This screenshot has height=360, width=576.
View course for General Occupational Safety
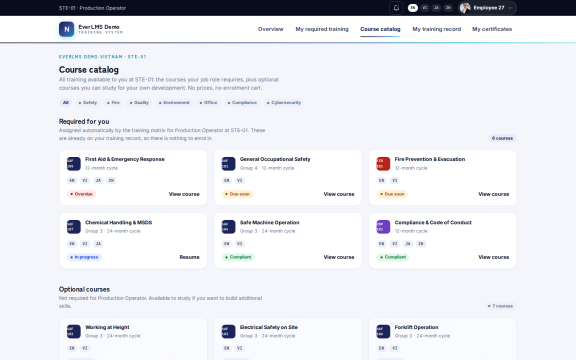click(x=339, y=194)
